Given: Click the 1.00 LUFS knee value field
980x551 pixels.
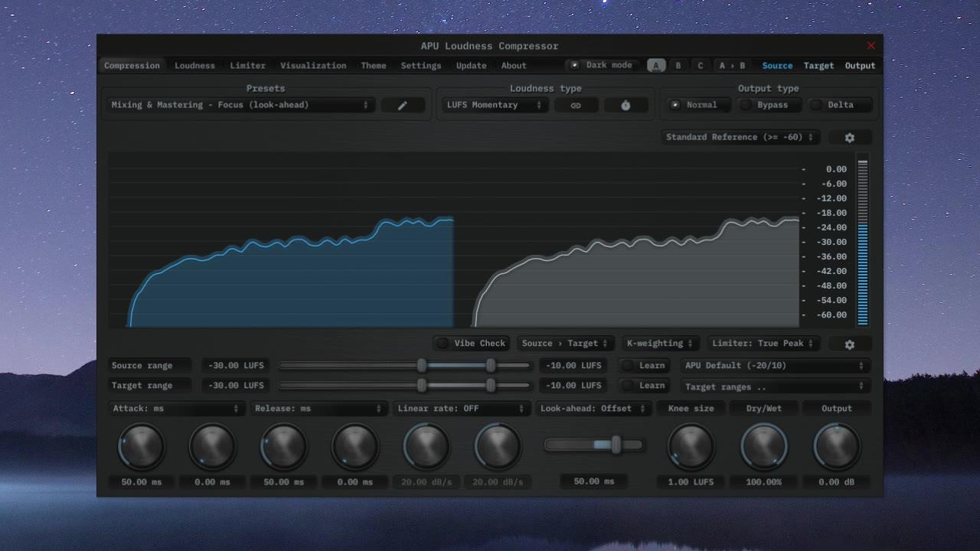Looking at the screenshot, I should coord(691,482).
